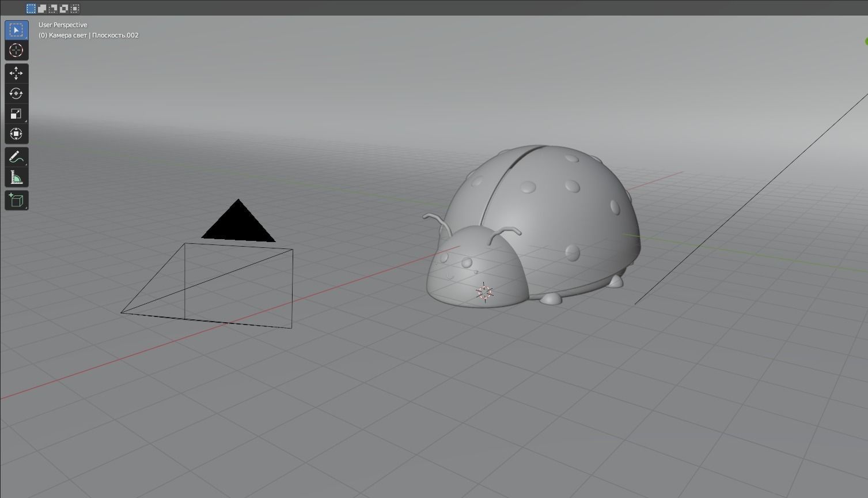Viewport: 868px width, 498px height.
Task: Set selection mode to Invert
Action: tap(64, 8)
